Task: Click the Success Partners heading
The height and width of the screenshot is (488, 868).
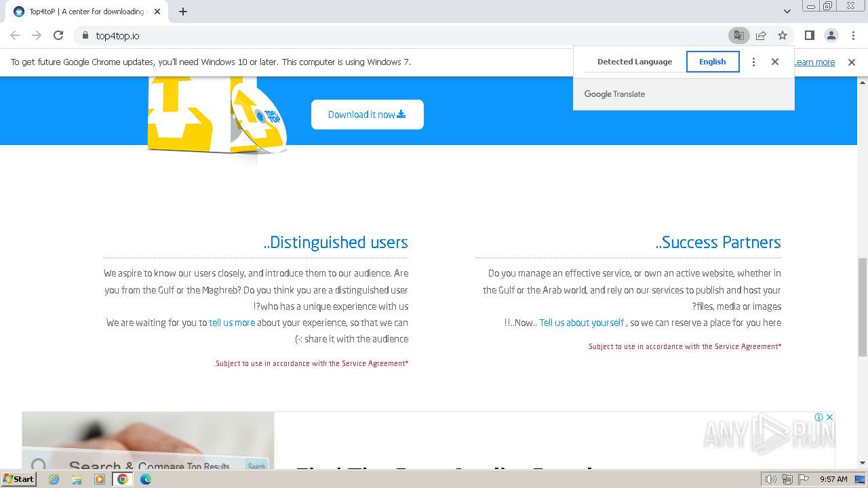Action: coord(718,242)
